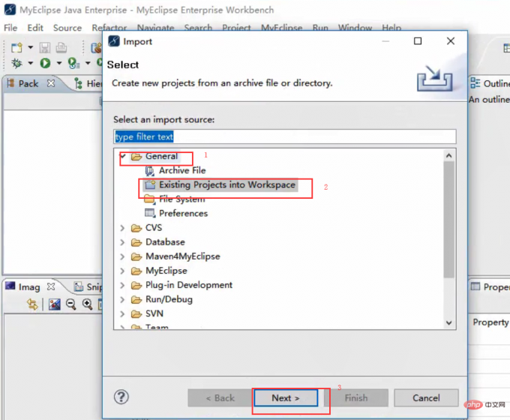Image resolution: width=510 pixels, height=420 pixels.
Task: Click the Property column header
Action: (x=490, y=322)
